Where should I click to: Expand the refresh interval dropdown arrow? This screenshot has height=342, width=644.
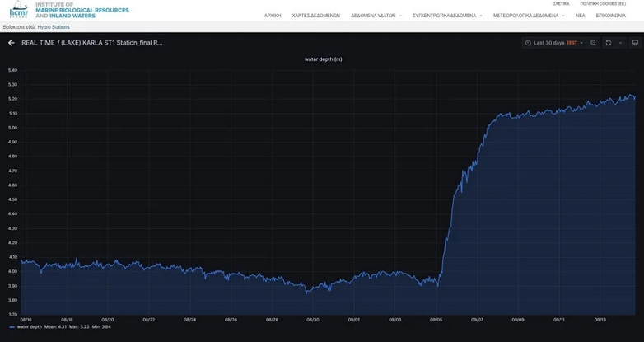click(x=620, y=43)
